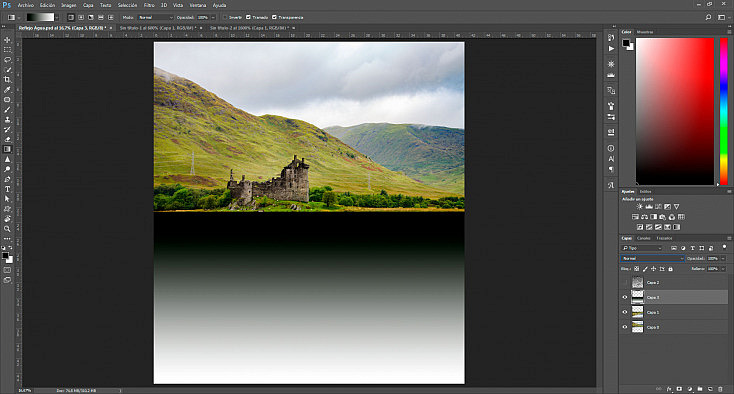Add a Brightness/Contrast adjustment

click(639, 206)
